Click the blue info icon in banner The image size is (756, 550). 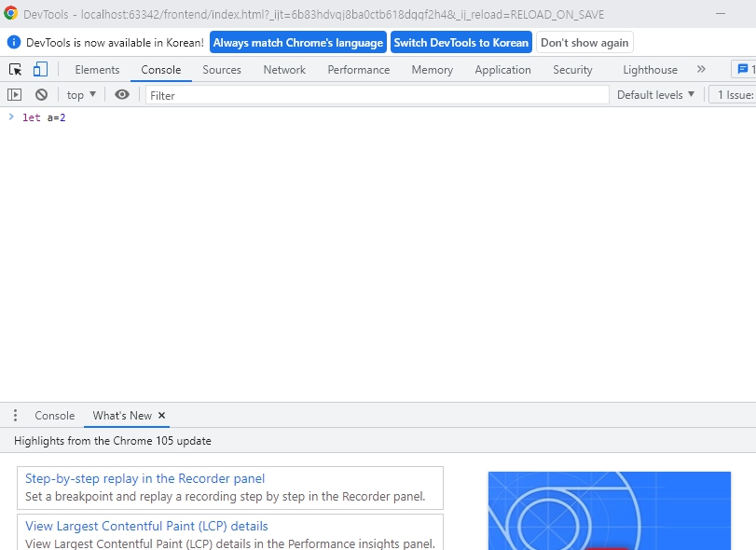click(x=14, y=43)
